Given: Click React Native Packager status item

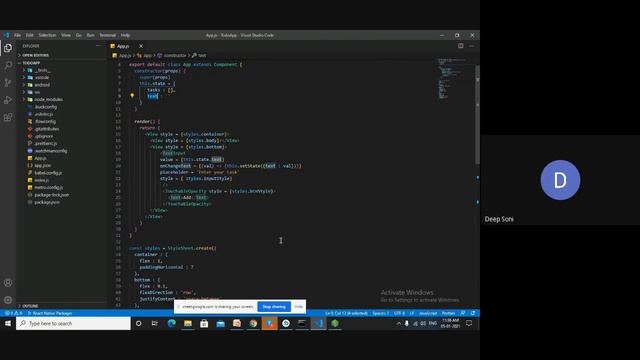Looking at the screenshot, I should (x=50, y=313).
